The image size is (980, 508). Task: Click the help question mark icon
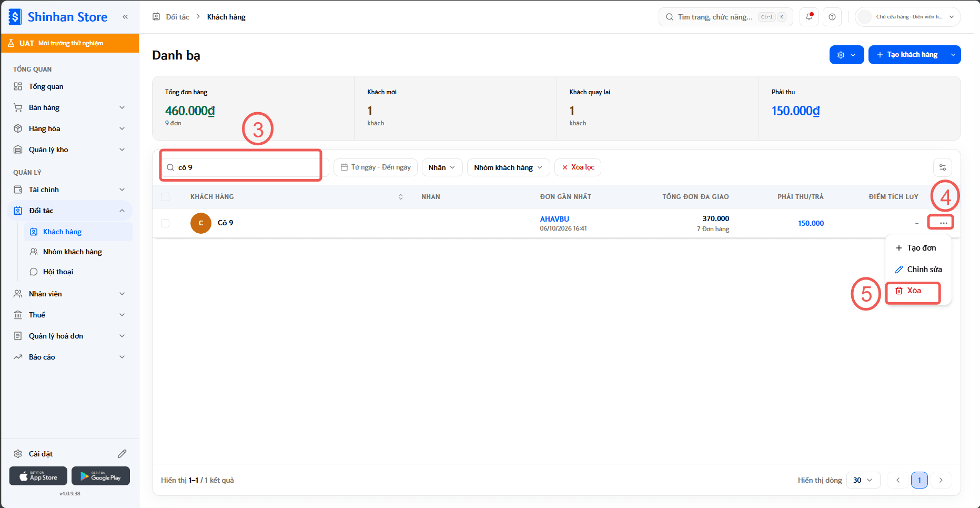(x=832, y=17)
